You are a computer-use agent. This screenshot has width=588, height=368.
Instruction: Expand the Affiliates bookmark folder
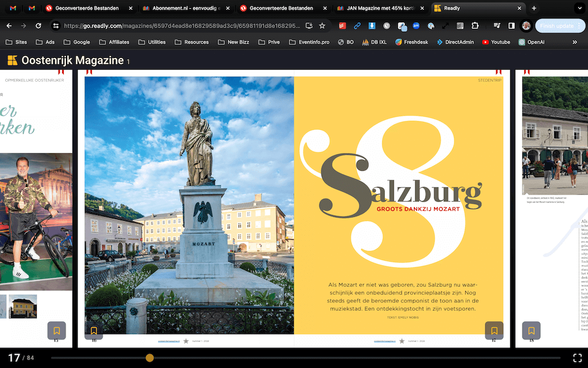(114, 42)
